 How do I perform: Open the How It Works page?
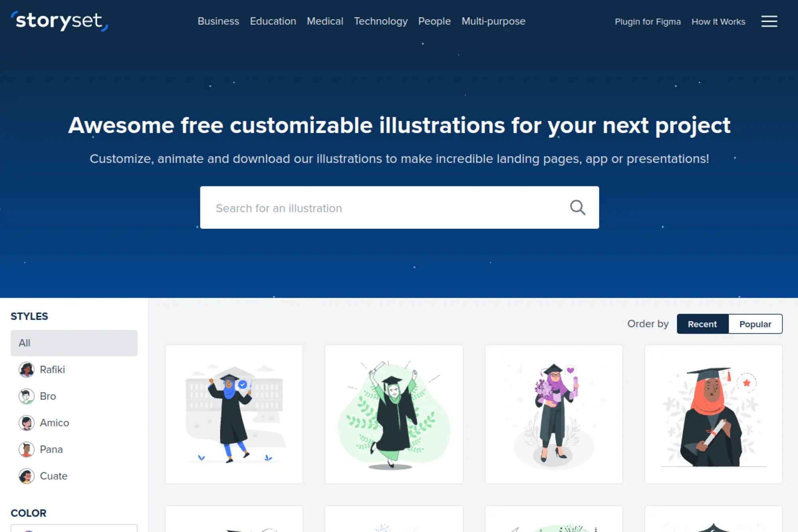(718, 22)
